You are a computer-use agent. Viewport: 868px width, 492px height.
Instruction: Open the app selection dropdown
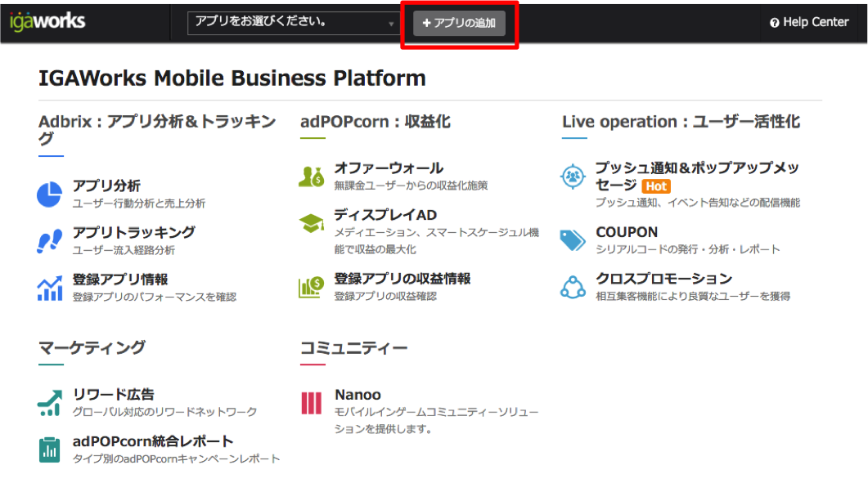click(x=294, y=23)
